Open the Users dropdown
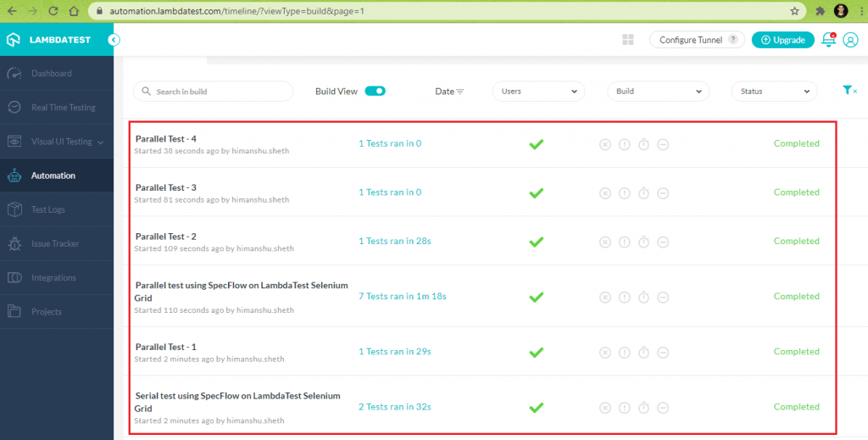868x440 pixels. point(538,92)
